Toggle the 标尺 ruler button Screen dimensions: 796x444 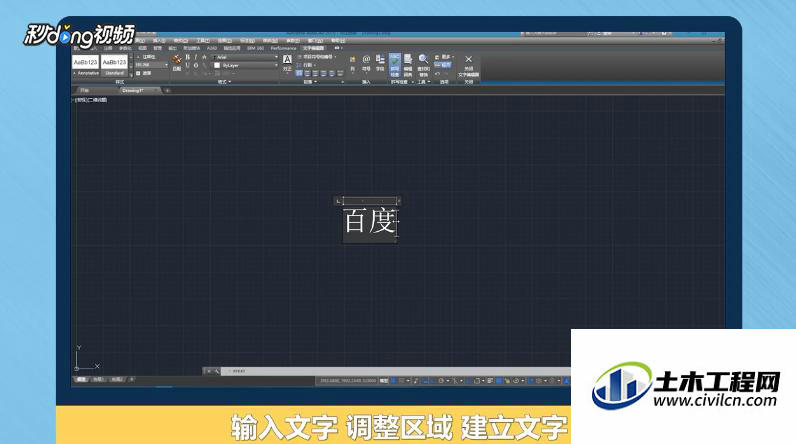pos(443,65)
